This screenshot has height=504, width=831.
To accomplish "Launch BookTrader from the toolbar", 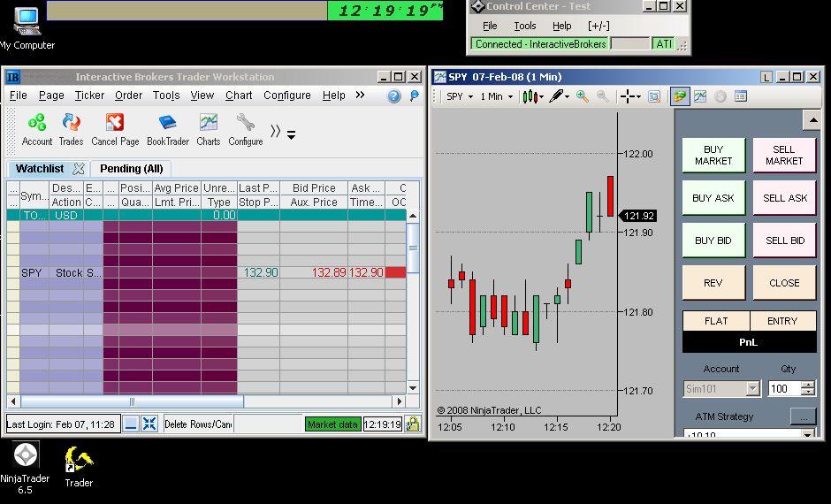I will [x=167, y=129].
